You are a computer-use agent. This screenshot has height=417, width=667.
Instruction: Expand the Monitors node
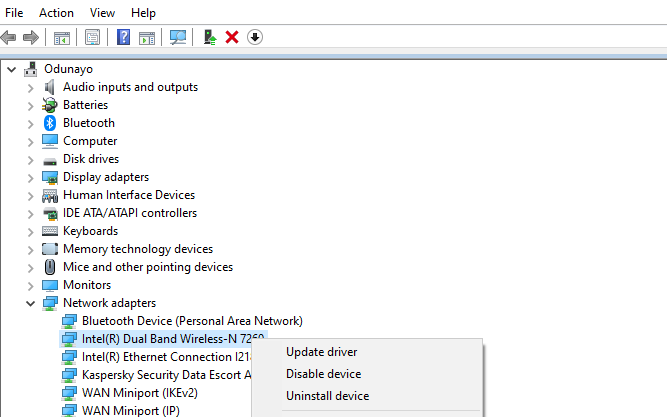pos(31,286)
